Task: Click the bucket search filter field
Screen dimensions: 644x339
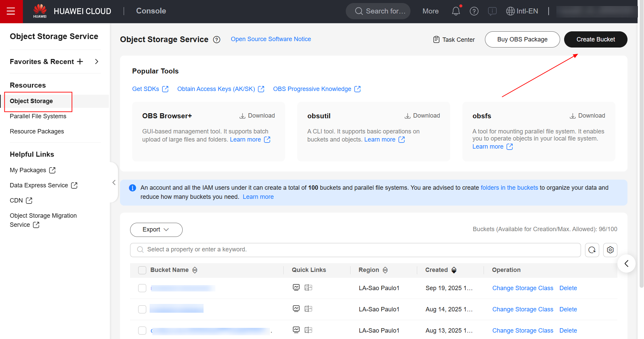Action: click(x=355, y=250)
